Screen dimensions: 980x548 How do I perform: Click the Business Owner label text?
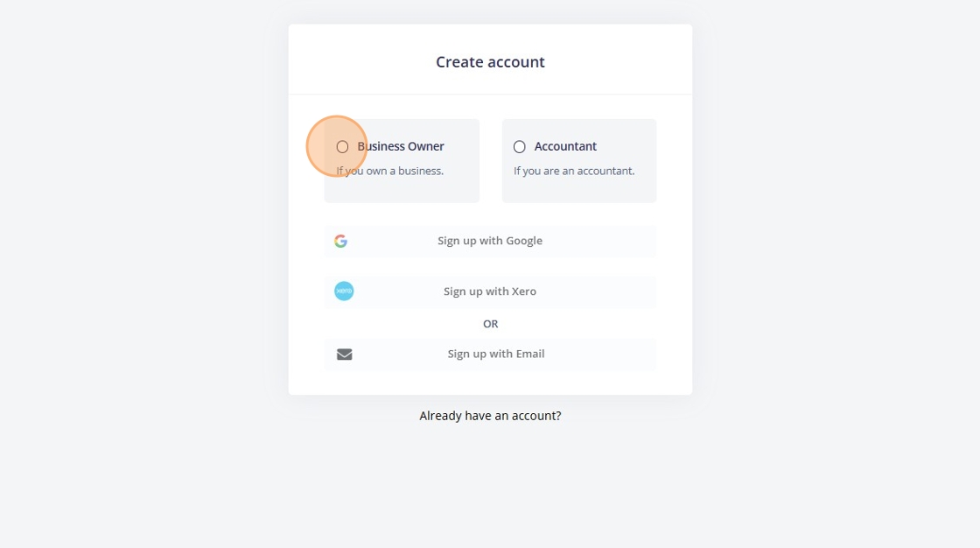(x=401, y=146)
